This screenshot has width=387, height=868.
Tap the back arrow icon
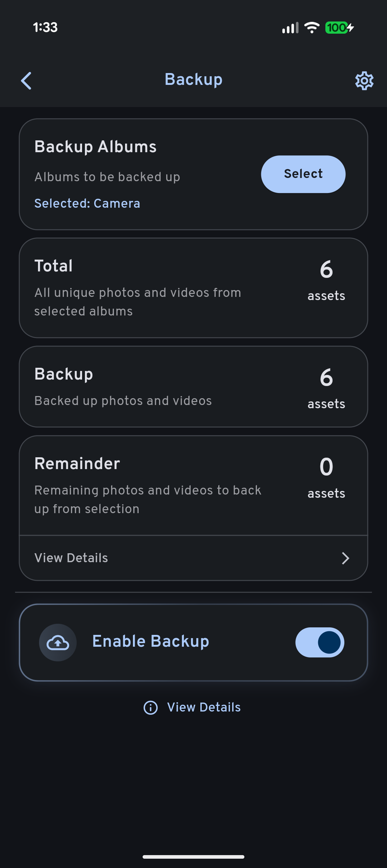point(26,81)
